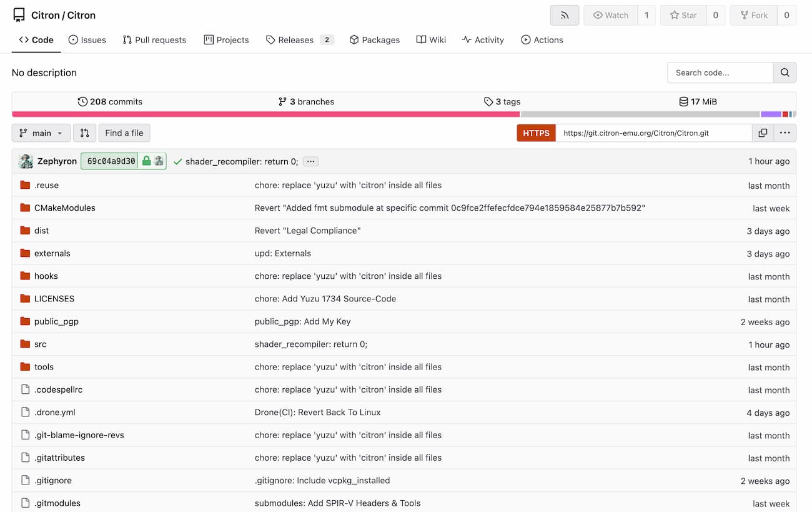Click the pink language bar segment
Screen dimensions: 812x512
click(x=265, y=114)
